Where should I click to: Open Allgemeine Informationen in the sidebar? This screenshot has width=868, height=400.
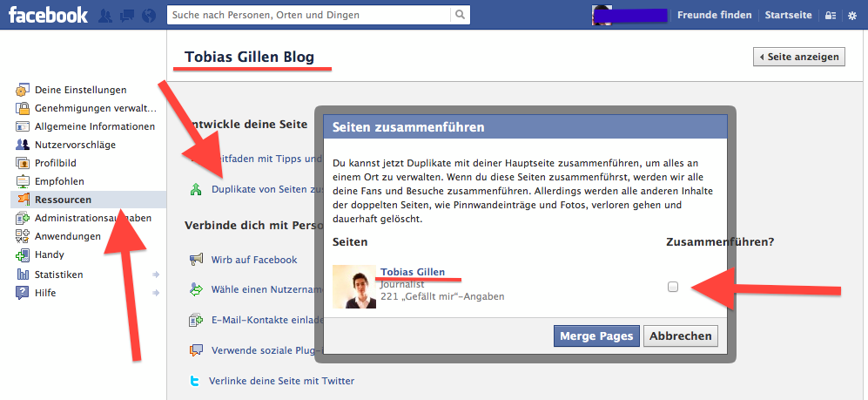(95, 126)
